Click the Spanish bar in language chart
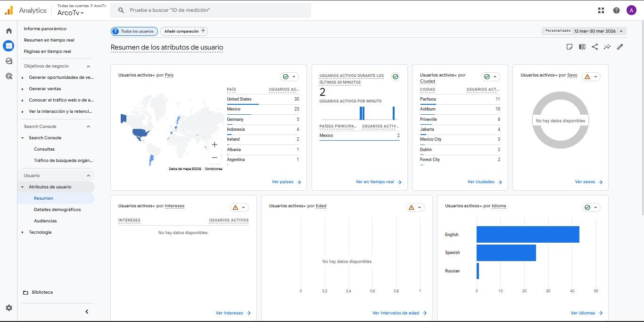This screenshot has width=644, height=322. [x=506, y=253]
